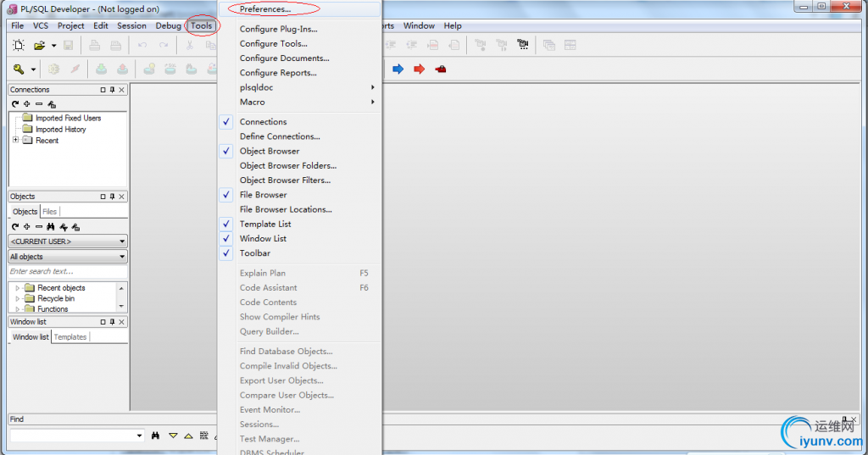Screen dimensions: 868x455
Task: Click the blue right arrow icon
Action: tap(398, 69)
